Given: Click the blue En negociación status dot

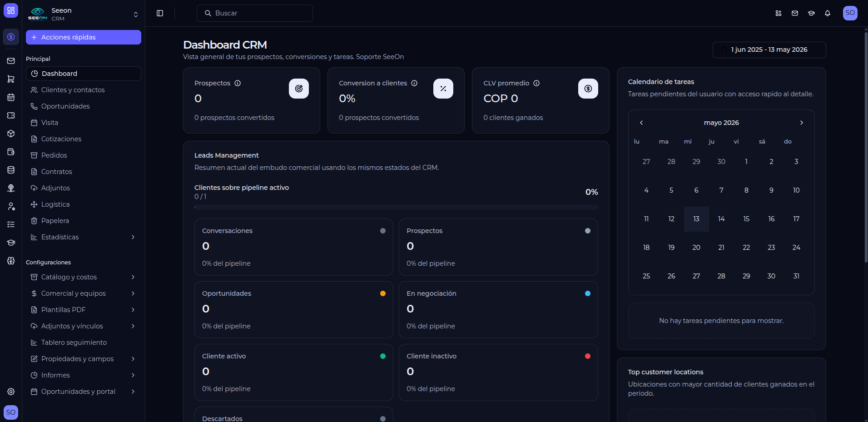Looking at the screenshot, I should (588, 293).
